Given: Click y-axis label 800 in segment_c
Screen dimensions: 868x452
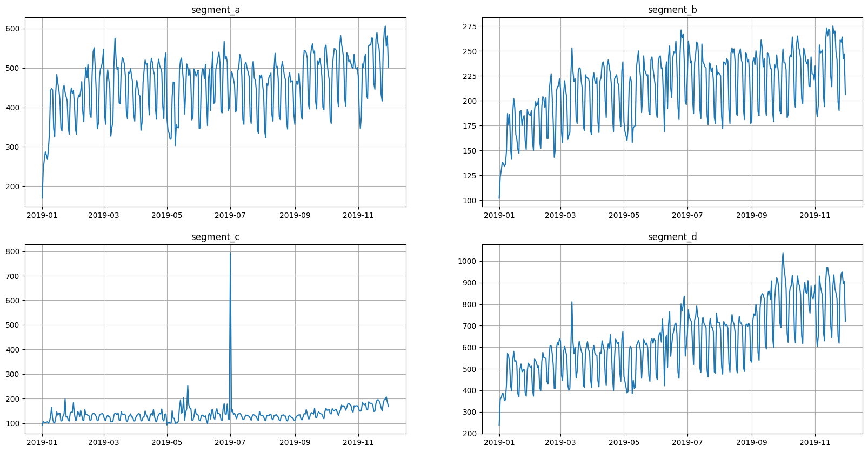Looking at the screenshot, I should pyautogui.click(x=13, y=251).
